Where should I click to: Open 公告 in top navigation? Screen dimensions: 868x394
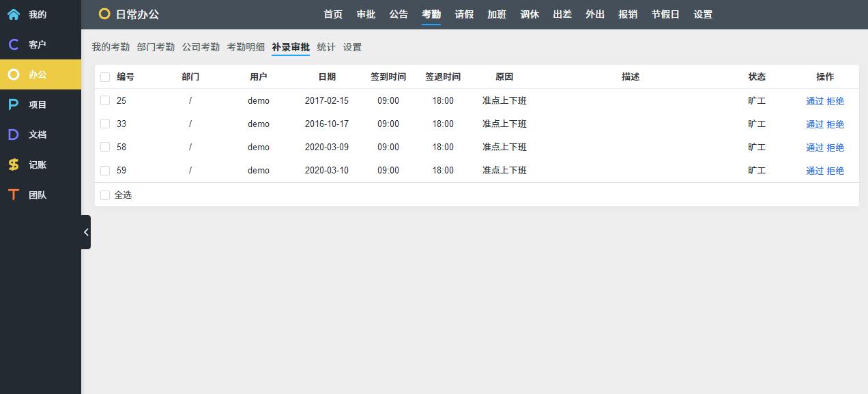[x=399, y=14]
